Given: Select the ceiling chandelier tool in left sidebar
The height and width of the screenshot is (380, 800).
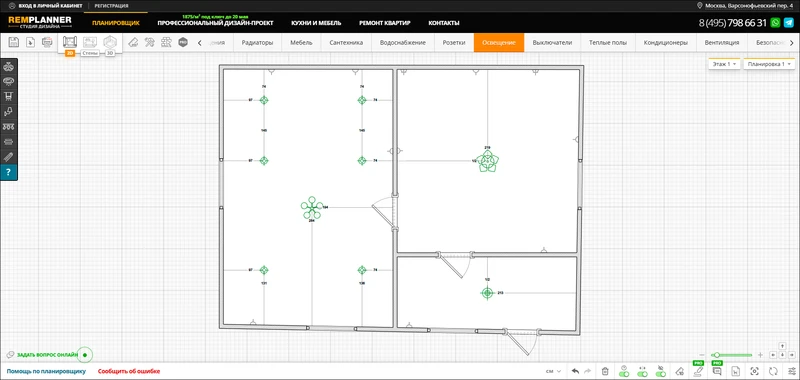Looking at the screenshot, I should (x=9, y=67).
